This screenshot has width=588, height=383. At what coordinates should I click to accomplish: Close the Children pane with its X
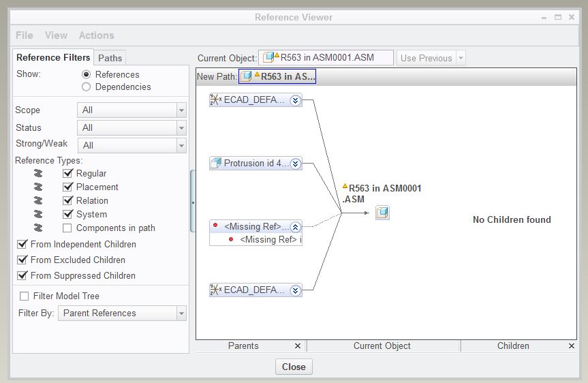point(572,346)
